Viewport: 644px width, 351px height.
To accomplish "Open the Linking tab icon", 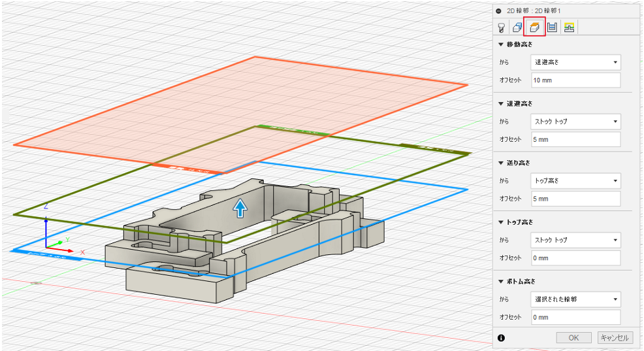I will [569, 27].
